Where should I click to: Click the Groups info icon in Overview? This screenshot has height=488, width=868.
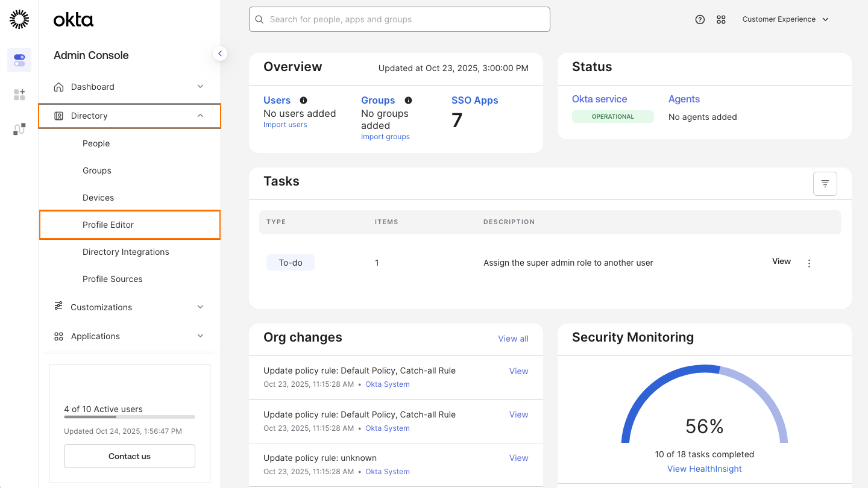408,100
